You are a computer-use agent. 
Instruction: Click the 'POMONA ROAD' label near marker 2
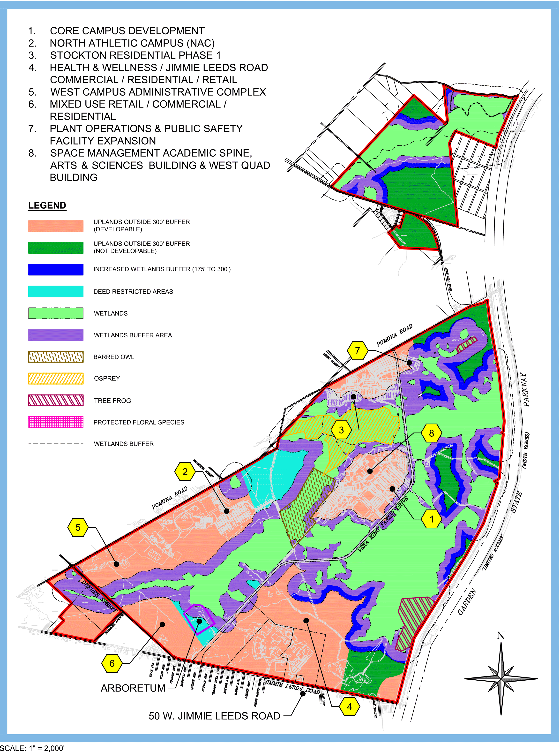click(x=170, y=498)
